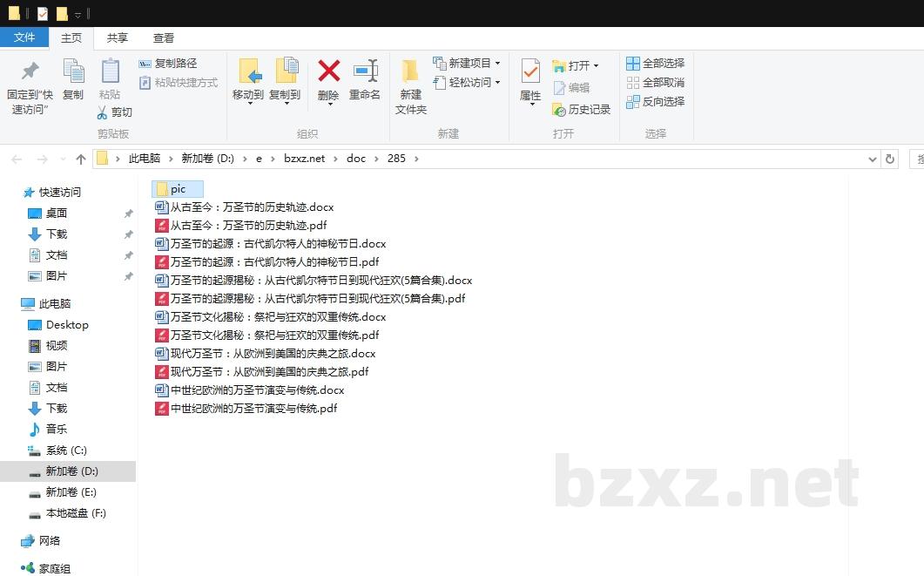The image size is (924, 576).
Task: Open the View (查看) ribbon tab
Action: click(164, 38)
